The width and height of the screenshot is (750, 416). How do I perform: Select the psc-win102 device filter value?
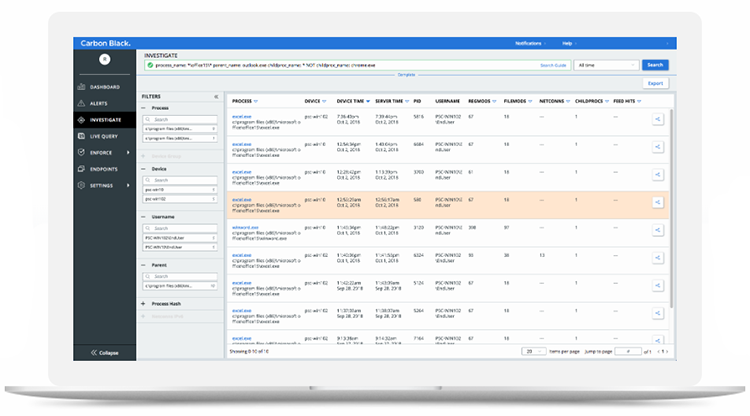(x=180, y=199)
